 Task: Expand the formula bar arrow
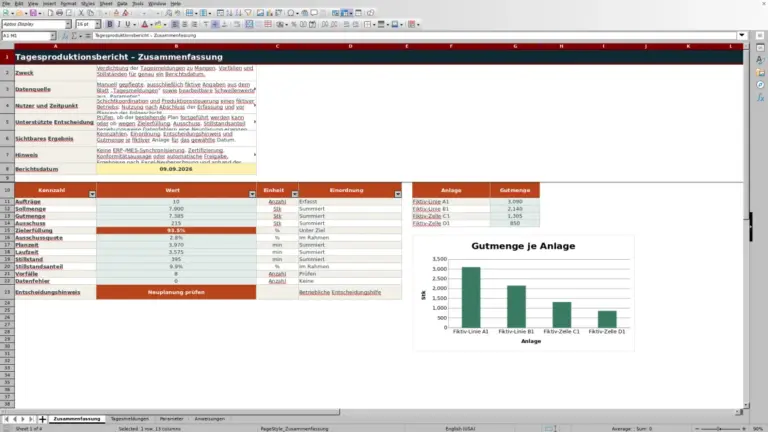pyautogui.click(x=742, y=35)
